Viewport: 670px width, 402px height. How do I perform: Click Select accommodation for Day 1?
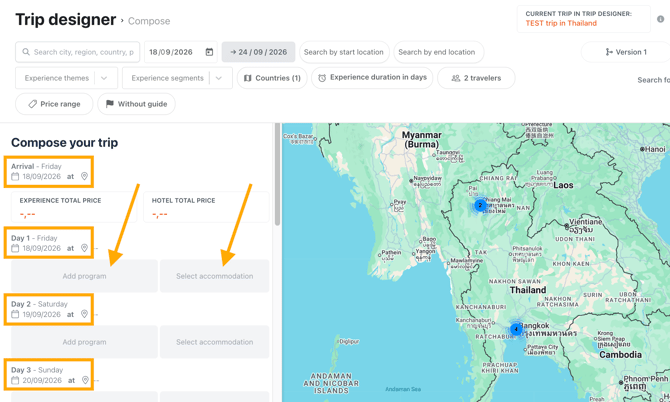[x=215, y=276]
